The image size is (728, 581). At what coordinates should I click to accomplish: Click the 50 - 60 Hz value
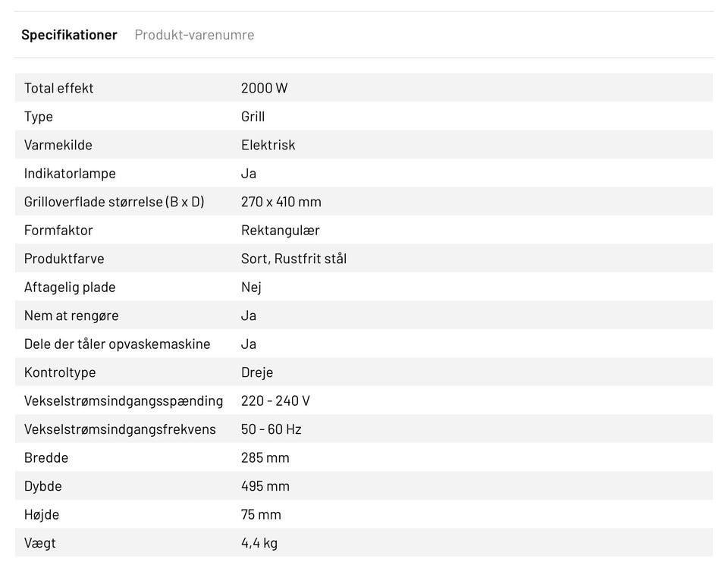coord(271,429)
